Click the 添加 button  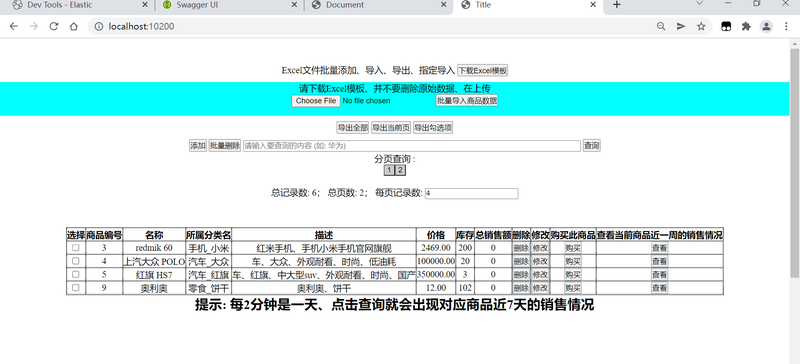(198, 145)
